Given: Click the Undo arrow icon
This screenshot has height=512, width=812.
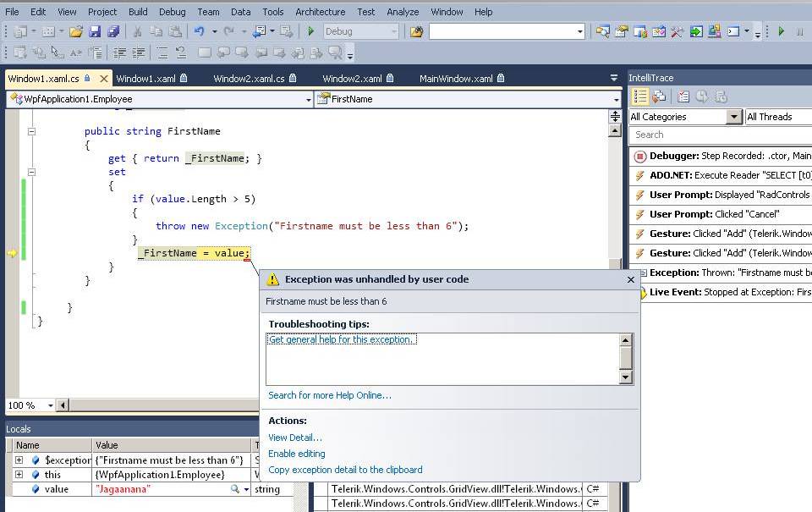Looking at the screenshot, I should click(199, 31).
